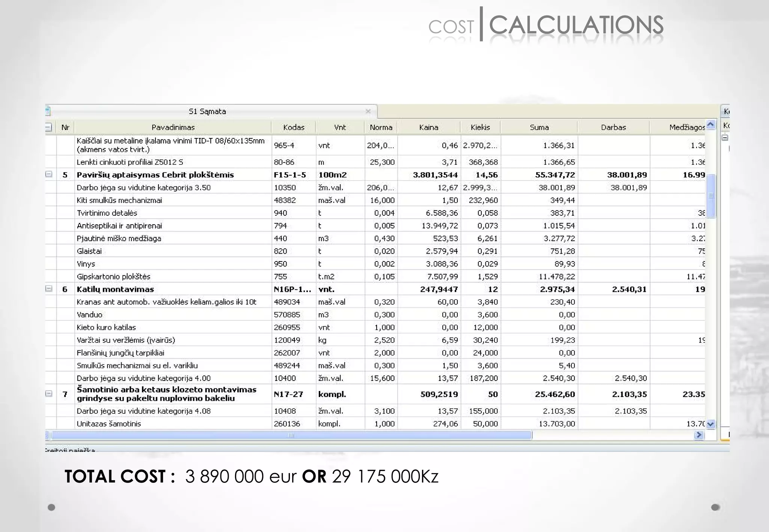Collapse row 5 Paviršių aptaisymas Cebrit plokštėmis

[49, 174]
